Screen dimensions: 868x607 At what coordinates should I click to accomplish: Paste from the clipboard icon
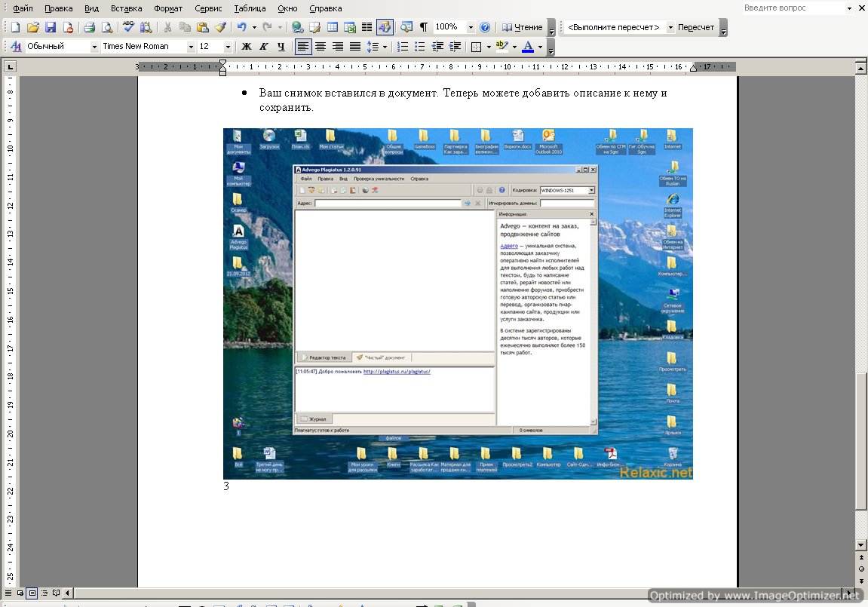[203, 27]
